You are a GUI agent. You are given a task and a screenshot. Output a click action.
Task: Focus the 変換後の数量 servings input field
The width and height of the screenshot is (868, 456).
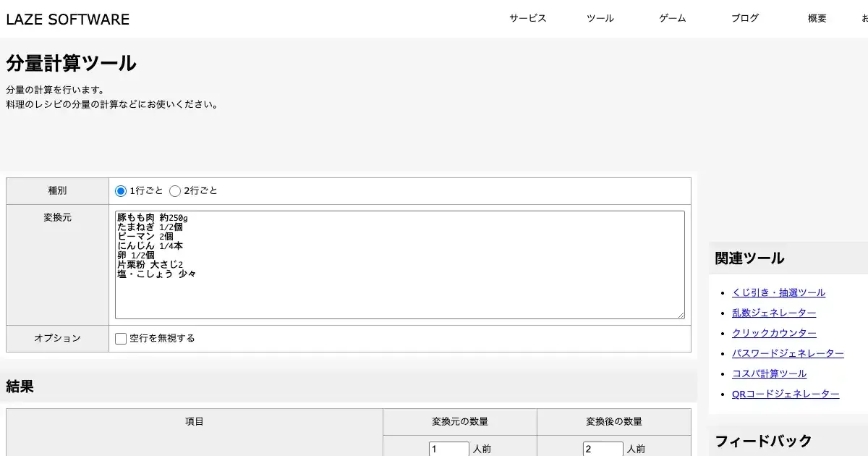click(603, 449)
